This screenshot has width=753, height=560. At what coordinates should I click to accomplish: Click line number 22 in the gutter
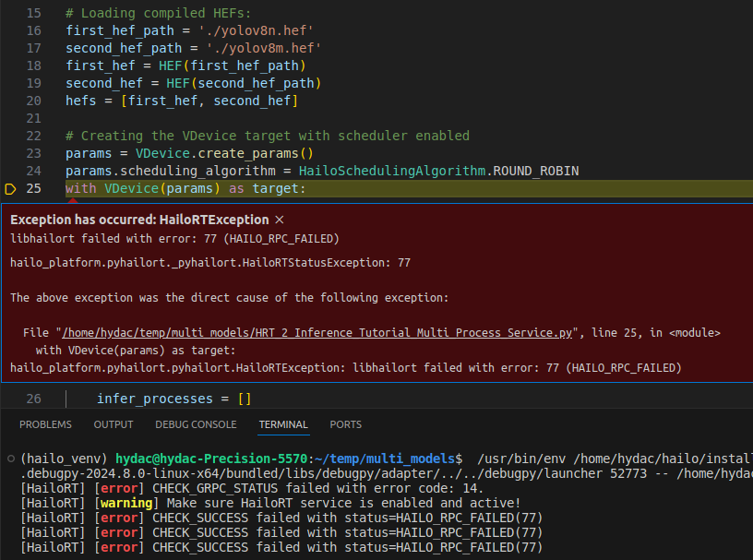pos(33,136)
